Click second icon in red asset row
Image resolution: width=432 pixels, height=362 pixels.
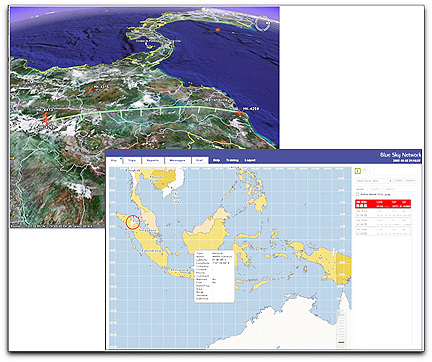tap(362, 206)
